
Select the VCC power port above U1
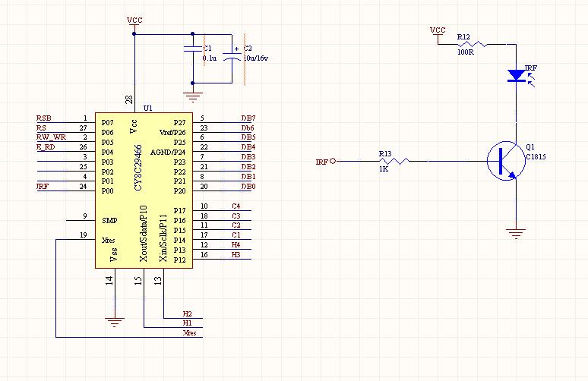click(x=134, y=21)
